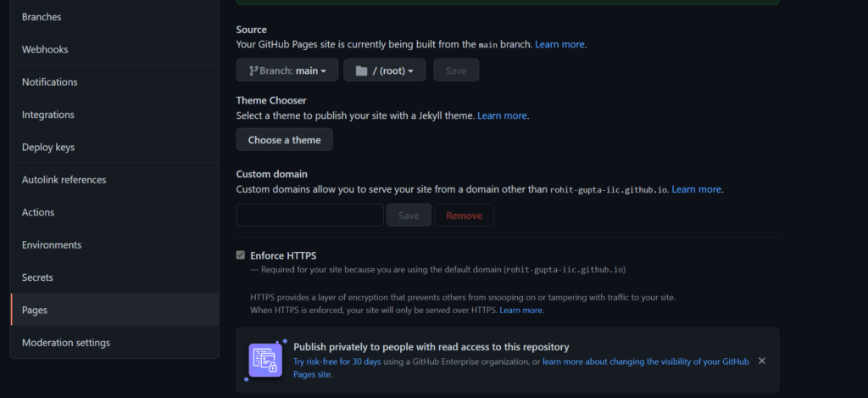Click the Source heading
The height and width of the screenshot is (398, 868).
[x=251, y=30]
